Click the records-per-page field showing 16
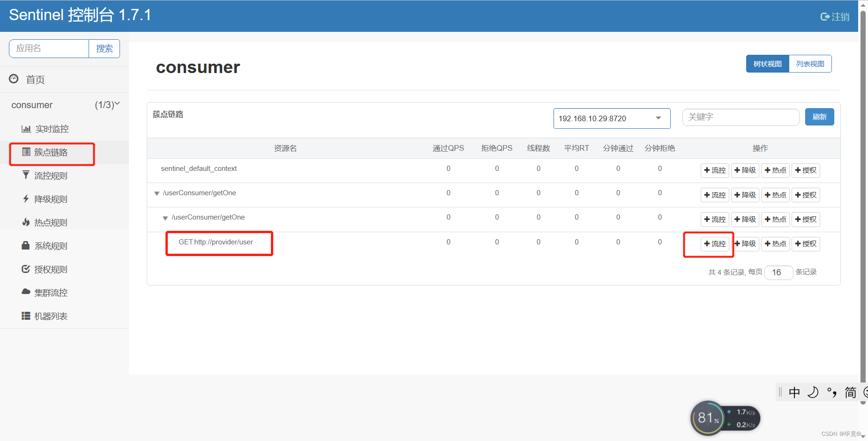Viewport: 868px width, 441px height. click(x=778, y=272)
